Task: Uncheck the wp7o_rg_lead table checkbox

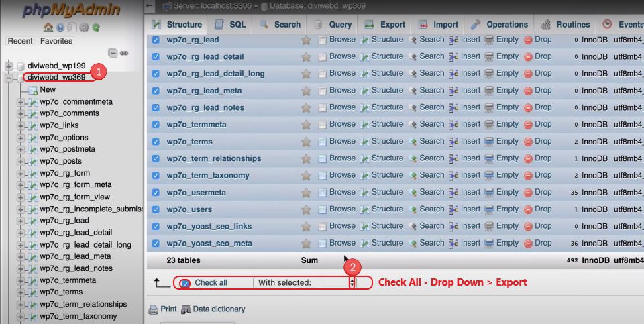Action: click(x=156, y=40)
